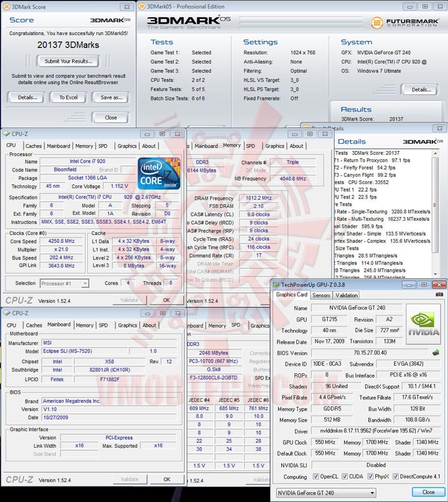The image size is (448, 502).
Task: Switch to Sensors tab in GPU-Z
Action: 321,295
